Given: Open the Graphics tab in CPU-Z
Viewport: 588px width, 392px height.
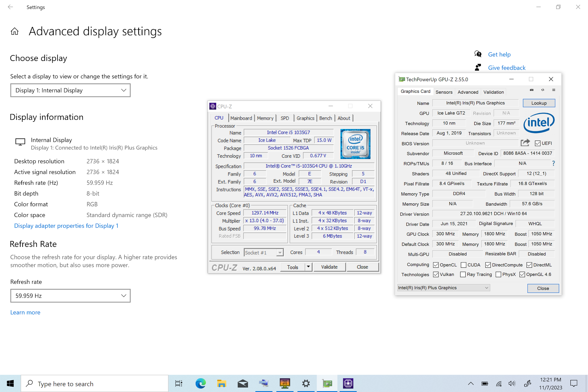Looking at the screenshot, I should [x=305, y=118].
